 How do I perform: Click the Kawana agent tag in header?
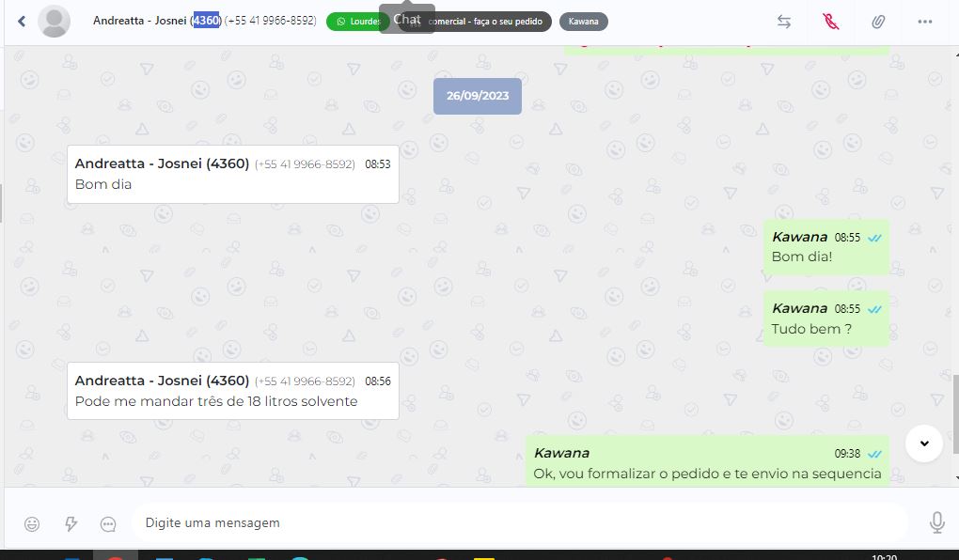(x=583, y=22)
